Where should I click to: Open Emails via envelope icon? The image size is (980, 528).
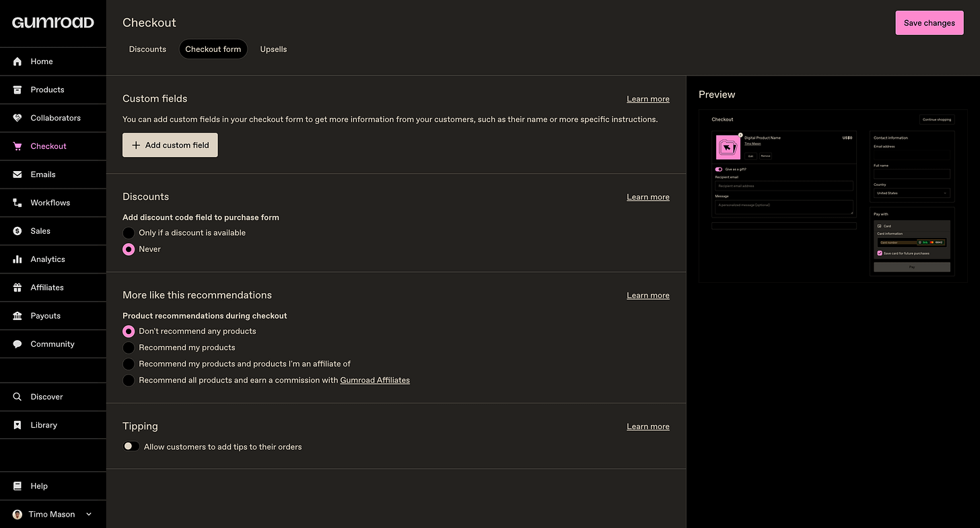[x=17, y=174]
